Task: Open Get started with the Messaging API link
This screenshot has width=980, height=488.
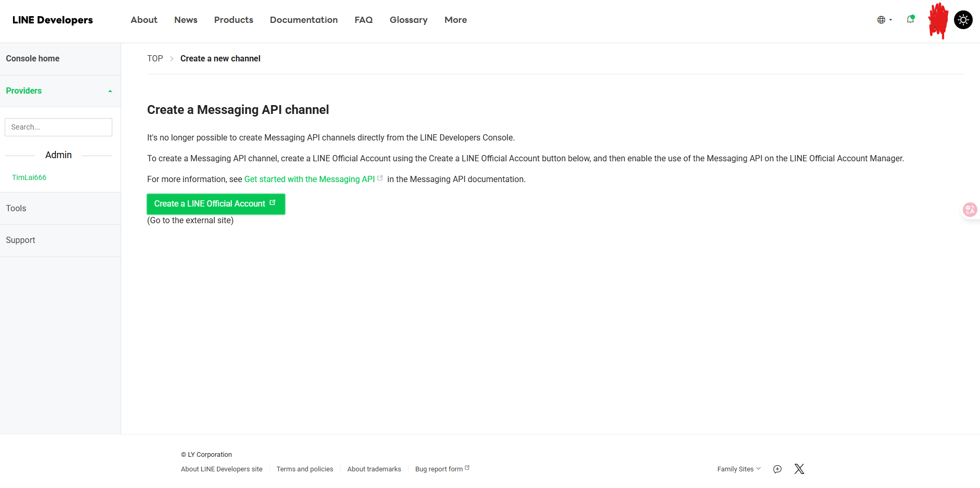Action: click(309, 179)
